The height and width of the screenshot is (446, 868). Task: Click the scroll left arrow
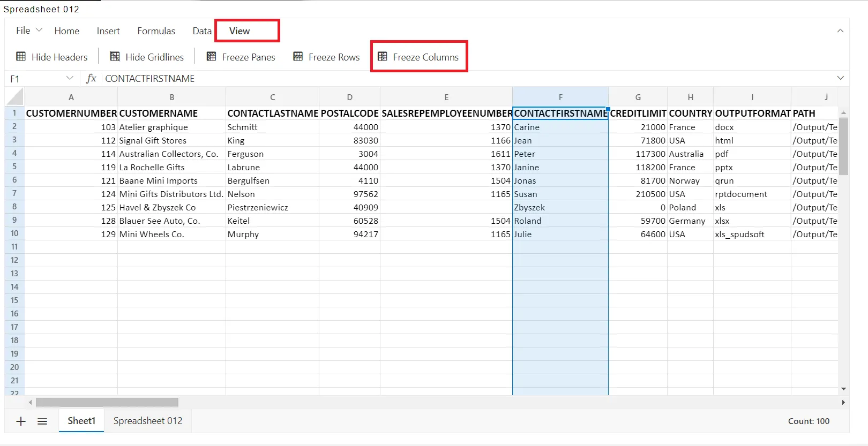point(30,402)
